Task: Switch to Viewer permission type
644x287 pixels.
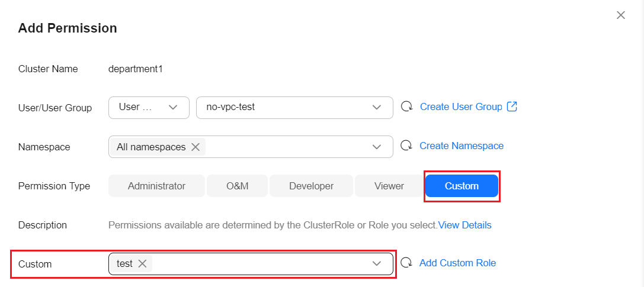Action: pos(389,186)
